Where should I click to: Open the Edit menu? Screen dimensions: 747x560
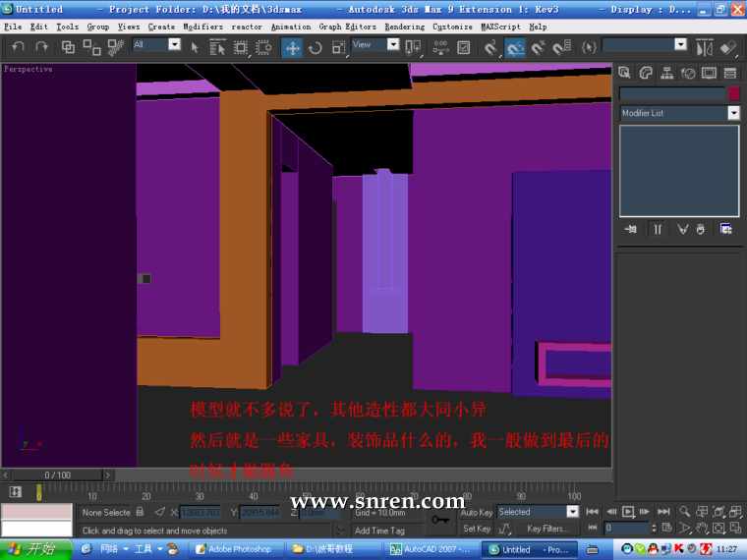(x=39, y=27)
